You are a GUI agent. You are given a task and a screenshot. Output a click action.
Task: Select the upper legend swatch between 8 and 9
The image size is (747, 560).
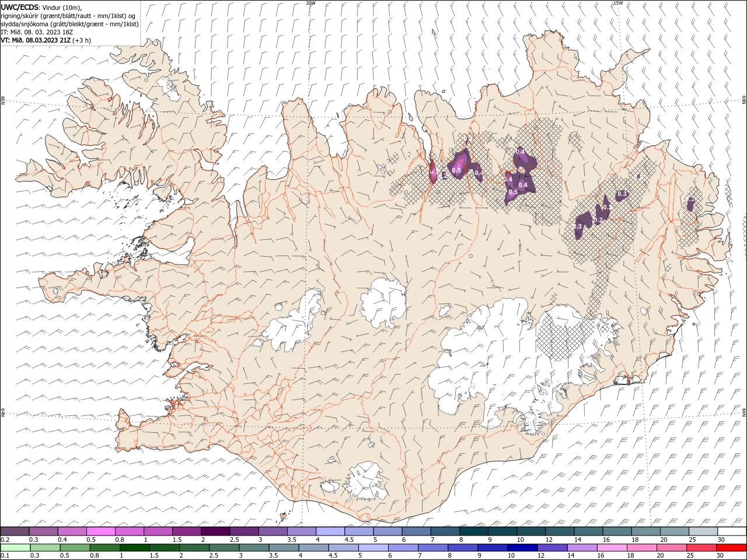tap(474, 531)
